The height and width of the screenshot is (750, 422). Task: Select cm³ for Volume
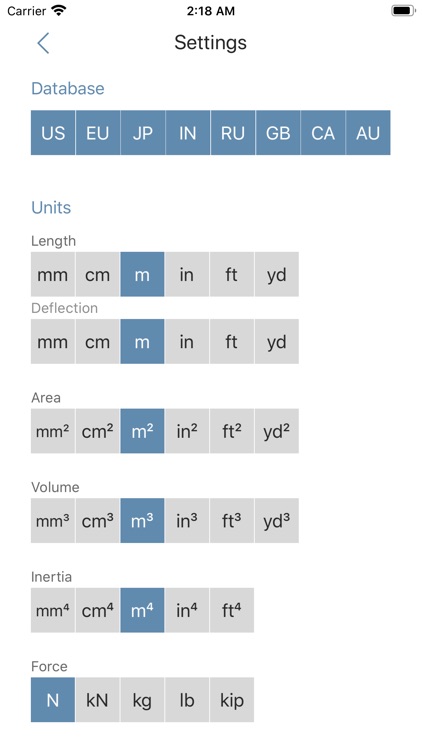pos(98,520)
